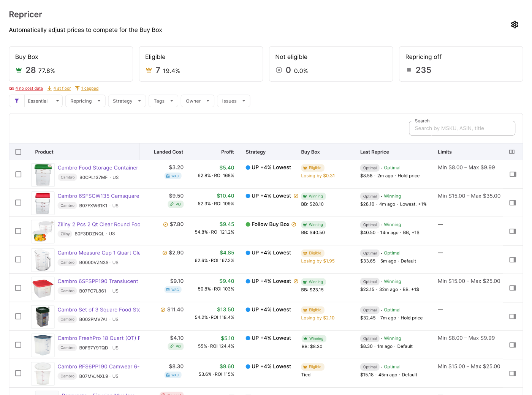The image size is (532, 395).
Task: Select the Repricing off summary card
Action: pyautogui.click(x=461, y=64)
